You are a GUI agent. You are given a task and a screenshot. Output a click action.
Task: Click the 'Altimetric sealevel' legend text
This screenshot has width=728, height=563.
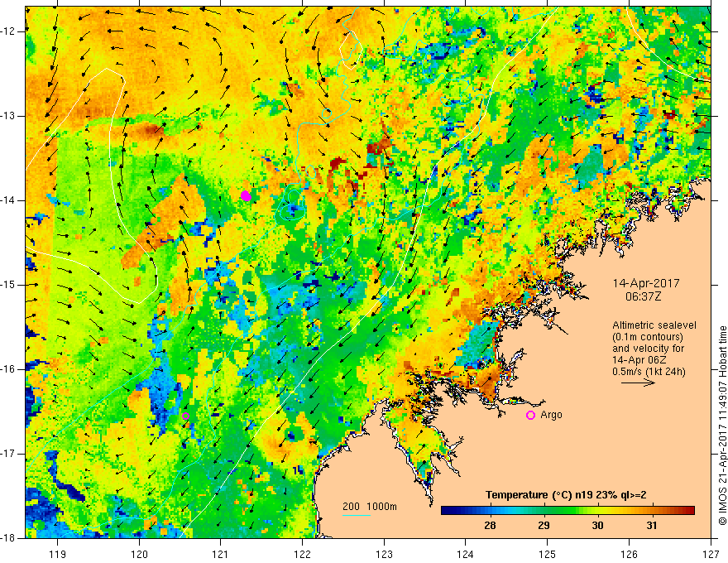pyautogui.click(x=654, y=325)
